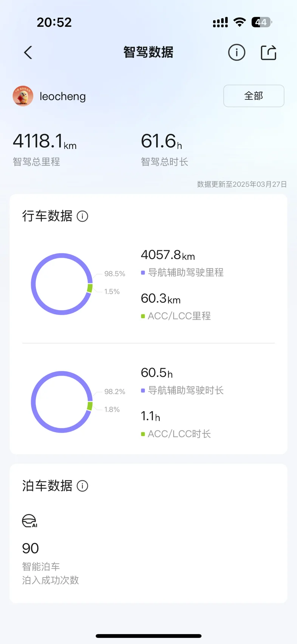Open the info icon in header
Image resolution: width=297 pixels, height=644 pixels.
tap(237, 53)
